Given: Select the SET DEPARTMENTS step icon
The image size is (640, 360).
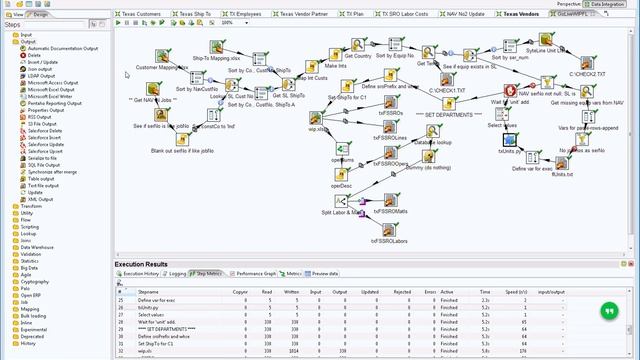Looking at the screenshot, I should click(449, 104).
